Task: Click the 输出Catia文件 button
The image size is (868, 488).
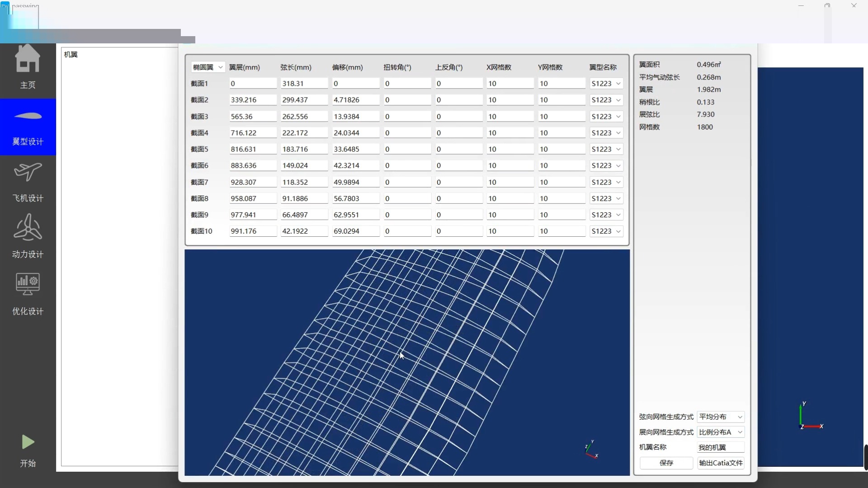Action: (721, 463)
